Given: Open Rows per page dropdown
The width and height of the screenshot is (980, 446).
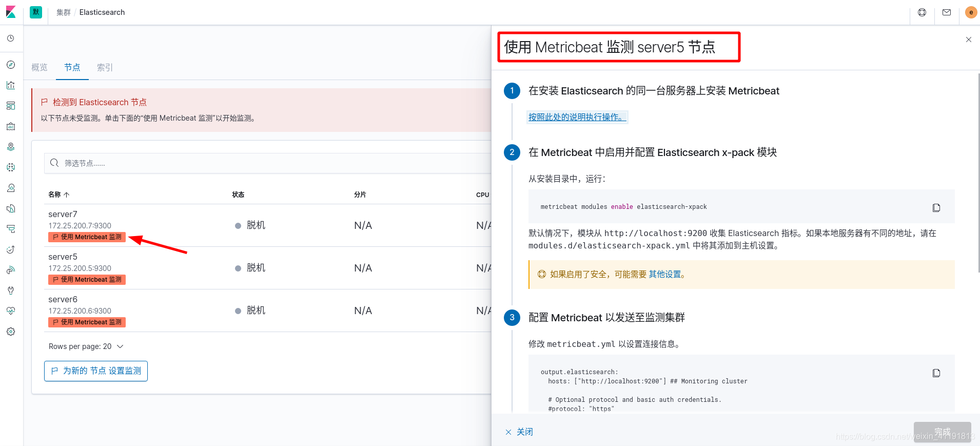Looking at the screenshot, I should (86, 346).
